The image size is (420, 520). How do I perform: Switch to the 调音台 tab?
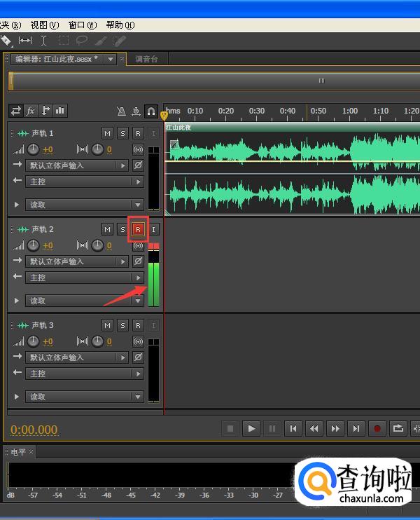click(147, 59)
